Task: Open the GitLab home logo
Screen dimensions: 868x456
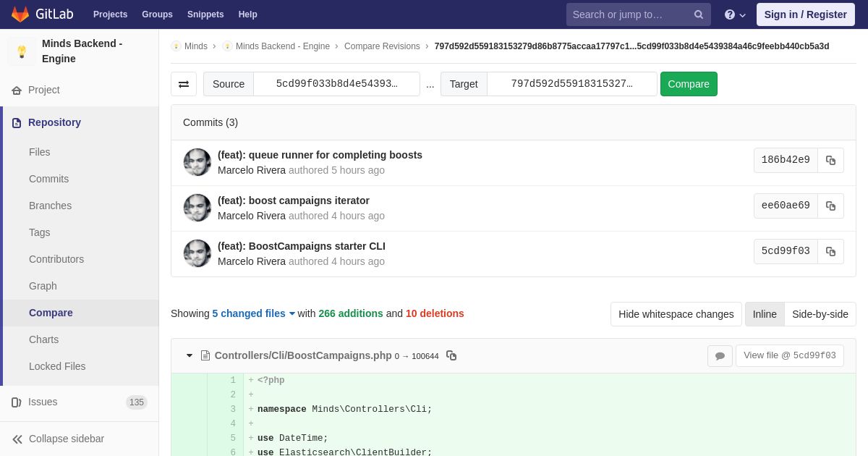Action: point(43,14)
